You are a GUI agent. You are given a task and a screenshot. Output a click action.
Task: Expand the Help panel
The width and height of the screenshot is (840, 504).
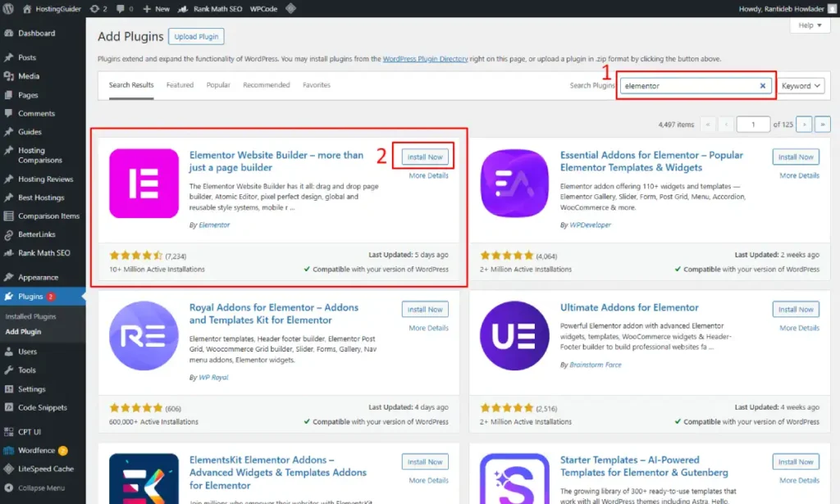click(x=810, y=25)
